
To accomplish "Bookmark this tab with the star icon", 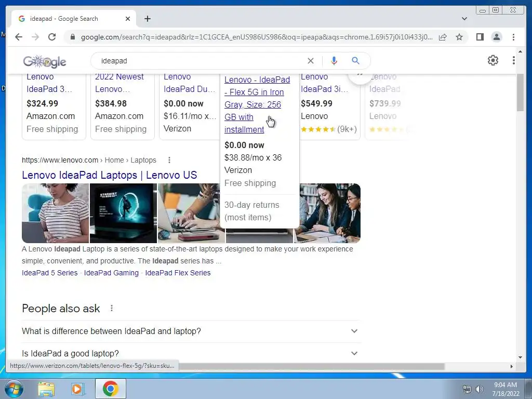I will (459, 37).
